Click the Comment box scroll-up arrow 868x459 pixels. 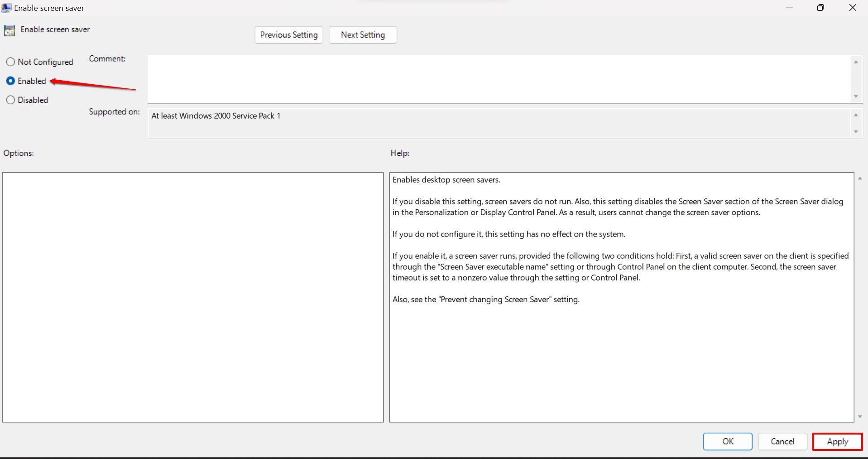pyautogui.click(x=856, y=62)
